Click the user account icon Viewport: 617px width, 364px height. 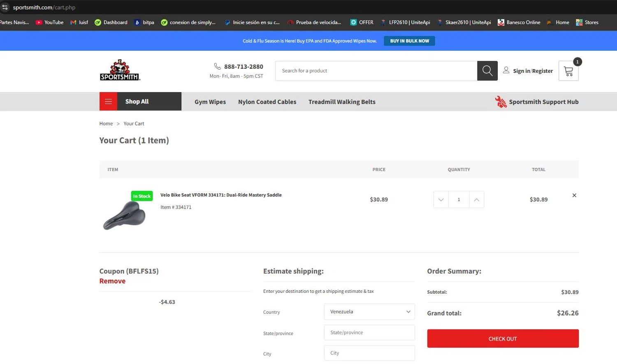click(x=506, y=70)
